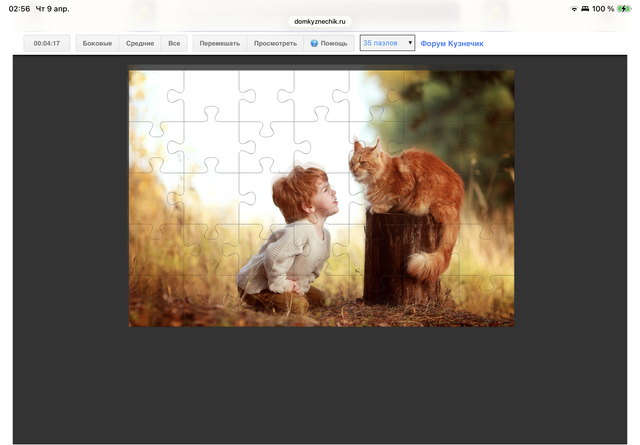Screen dimensions: 640x445
Task: Tap the domkyznechik.ru address bar
Action: (x=320, y=20)
